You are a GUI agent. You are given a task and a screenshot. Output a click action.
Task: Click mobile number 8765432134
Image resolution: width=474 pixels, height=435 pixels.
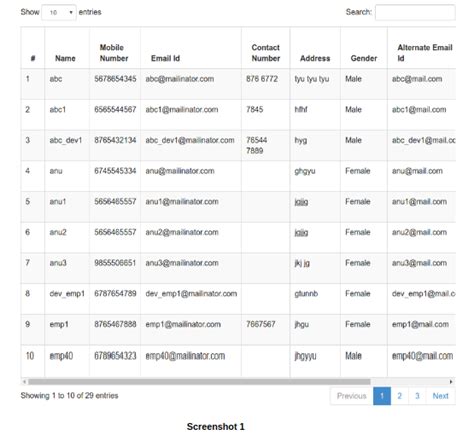115,140
